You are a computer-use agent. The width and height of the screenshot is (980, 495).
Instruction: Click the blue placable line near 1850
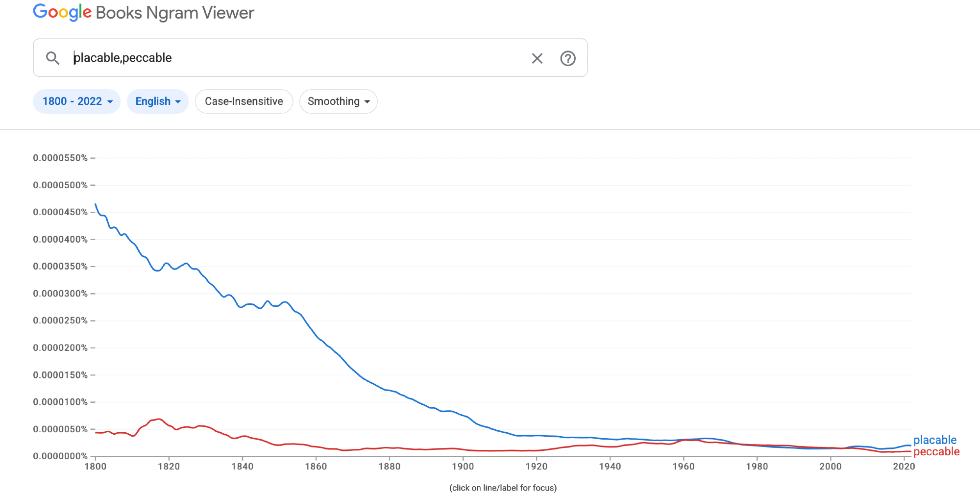(x=279, y=305)
